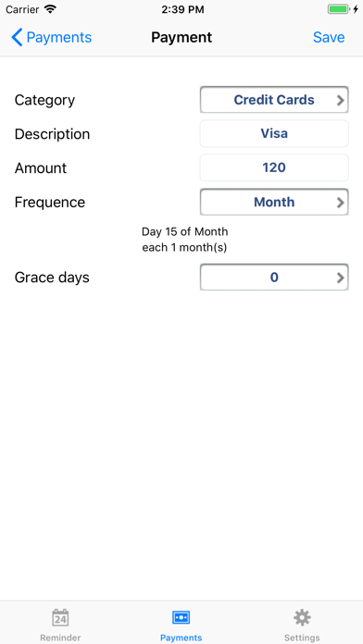
Task: Tap the Day 15 of Month text
Action: 184,231
